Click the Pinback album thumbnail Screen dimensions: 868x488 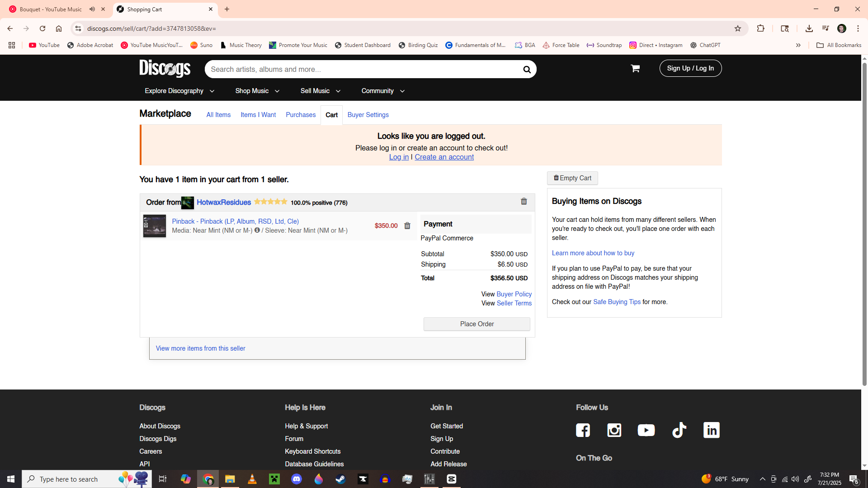155,226
